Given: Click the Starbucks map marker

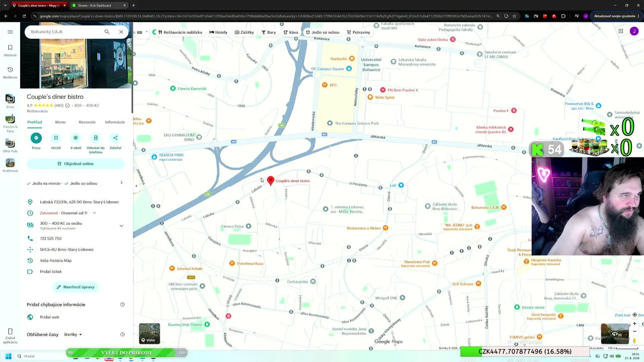Looking at the screenshot, I should tap(352, 59).
